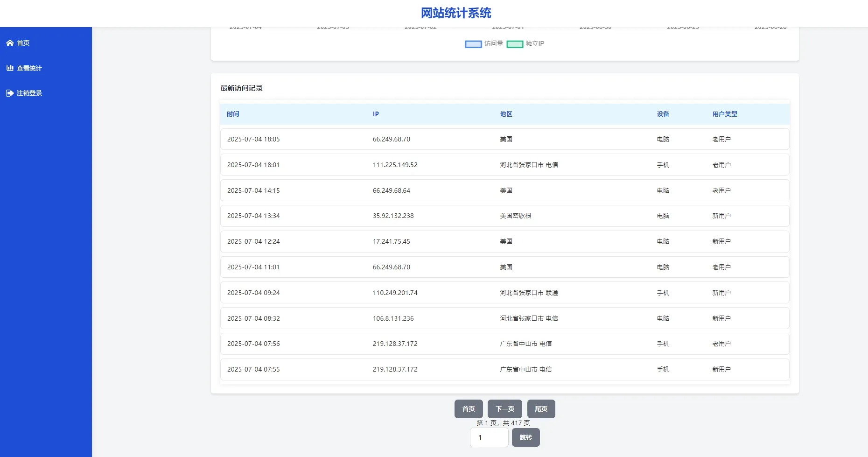Select the home icon in the sidebar
The image size is (868, 457).
point(10,42)
